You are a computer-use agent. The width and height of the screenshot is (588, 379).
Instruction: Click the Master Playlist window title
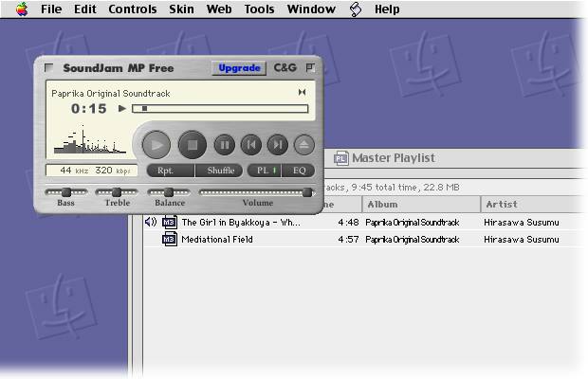pyautogui.click(x=394, y=158)
